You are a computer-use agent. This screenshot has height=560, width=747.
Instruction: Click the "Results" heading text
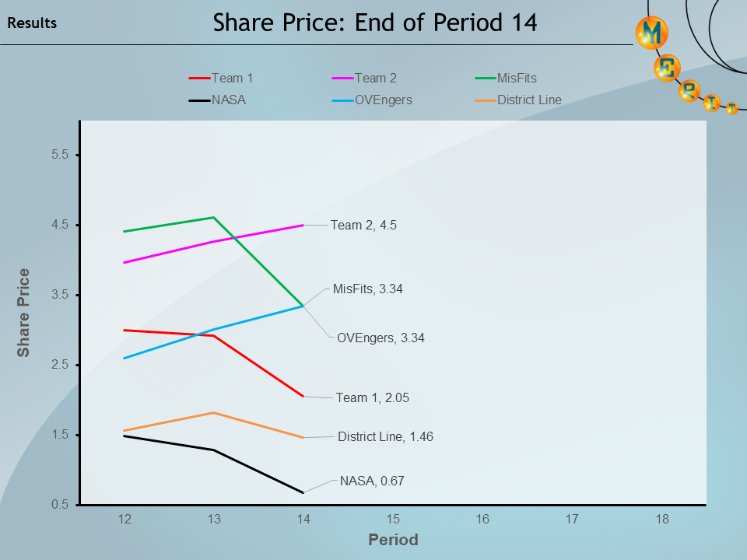tap(32, 23)
